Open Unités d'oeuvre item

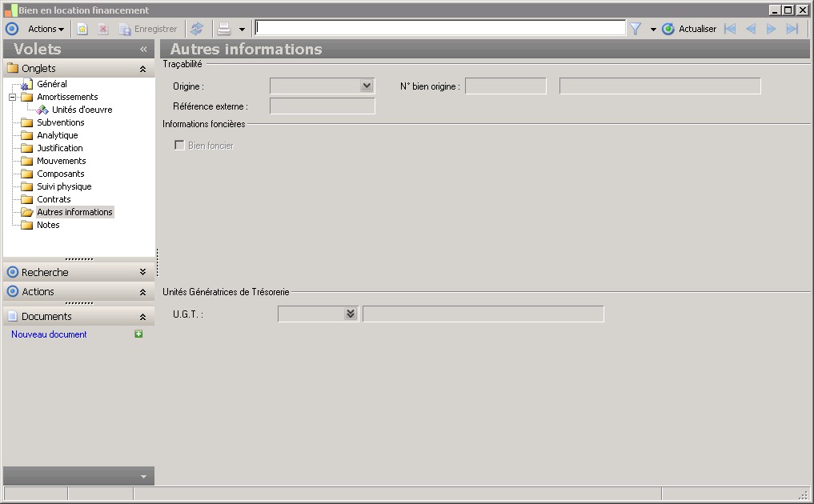[82, 110]
